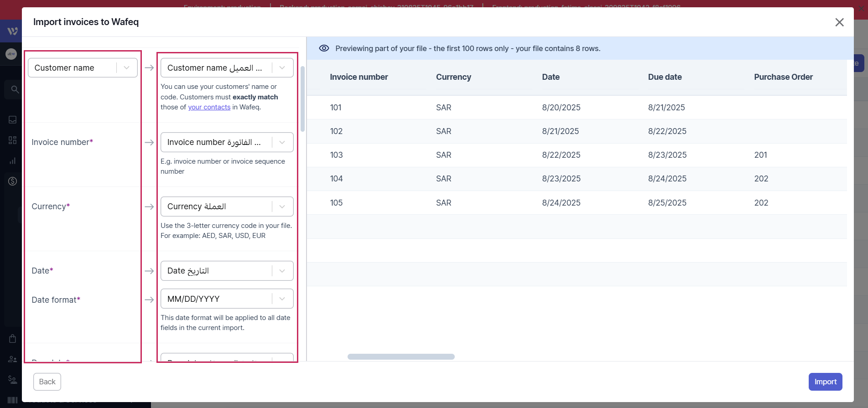Image resolution: width=868 pixels, height=408 pixels.
Task: Open the search icon in sidebar
Action: 15,89
